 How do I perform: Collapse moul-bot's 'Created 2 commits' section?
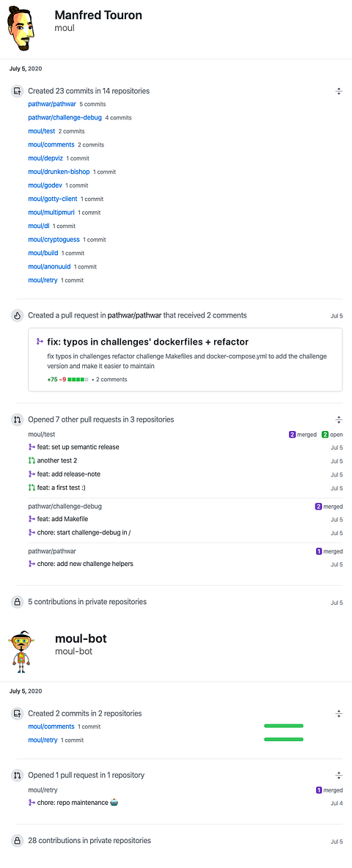[x=339, y=713]
